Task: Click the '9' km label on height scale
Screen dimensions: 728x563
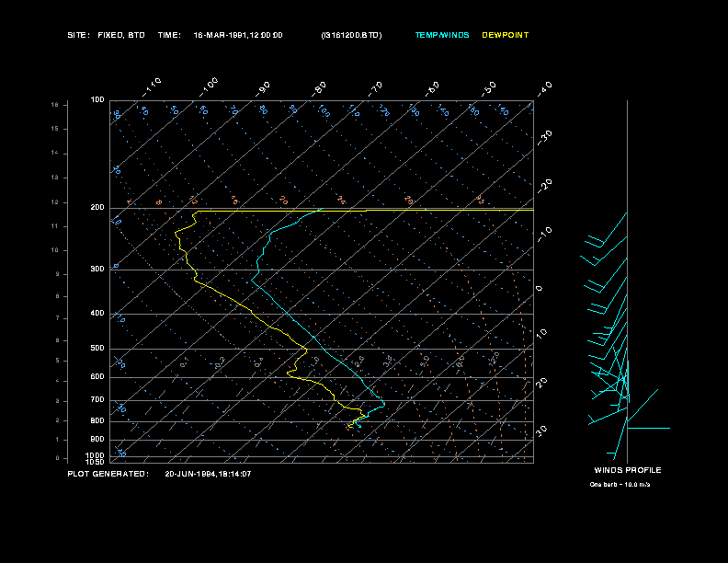Action: click(x=58, y=274)
